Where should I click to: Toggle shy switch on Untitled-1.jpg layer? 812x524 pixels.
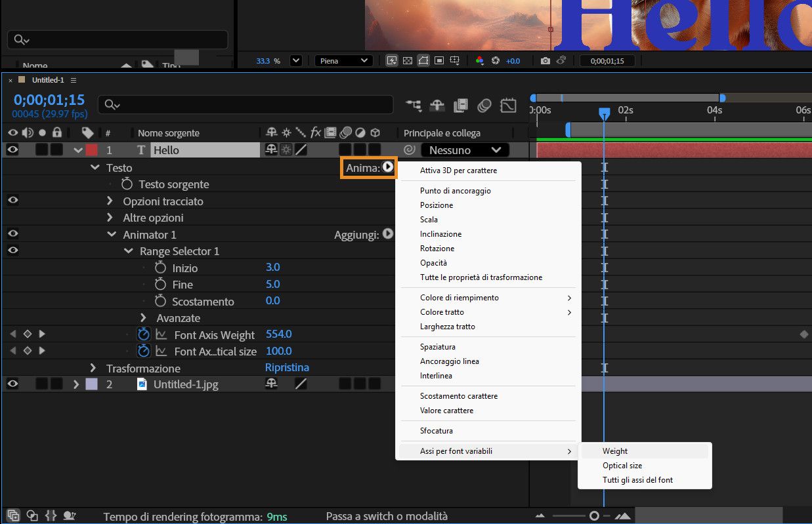pyautogui.click(x=270, y=384)
